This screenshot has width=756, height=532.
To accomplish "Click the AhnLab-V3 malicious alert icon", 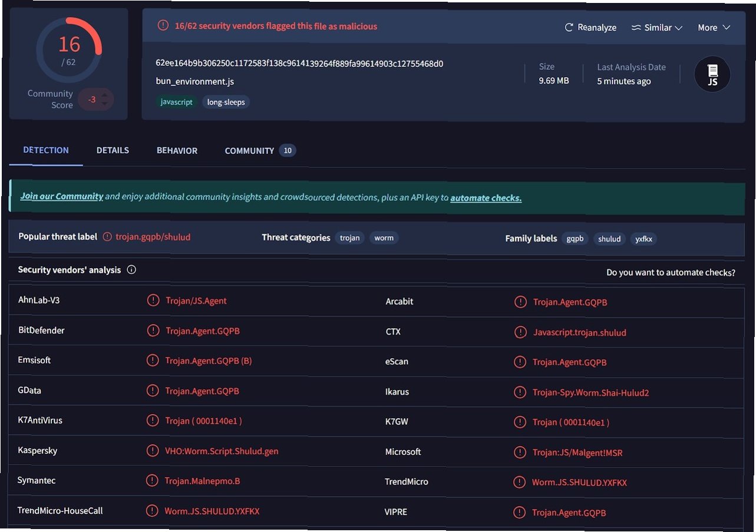I will point(153,300).
